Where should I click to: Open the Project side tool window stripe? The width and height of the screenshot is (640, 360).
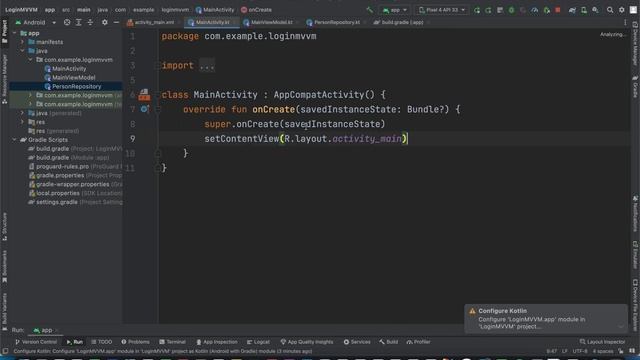pyautogui.click(x=4, y=31)
